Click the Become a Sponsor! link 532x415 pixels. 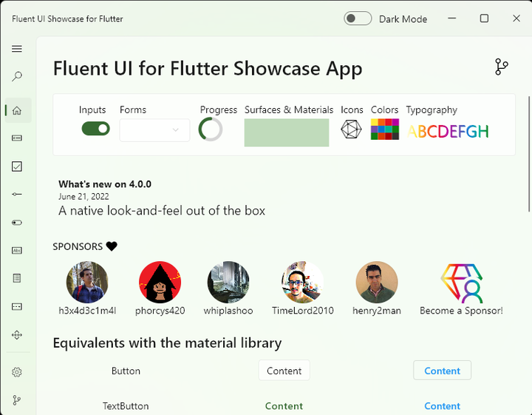click(461, 311)
